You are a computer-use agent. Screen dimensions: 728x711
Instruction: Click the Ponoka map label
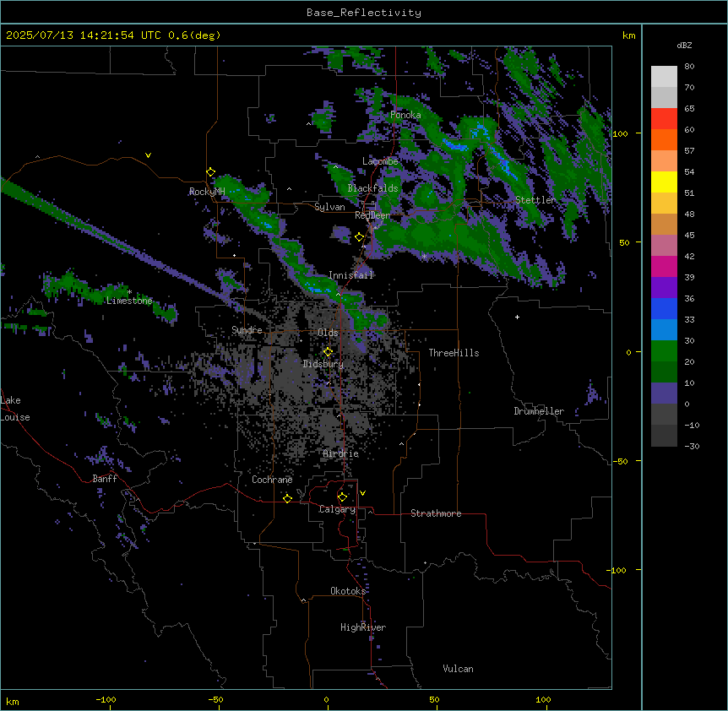click(x=405, y=115)
